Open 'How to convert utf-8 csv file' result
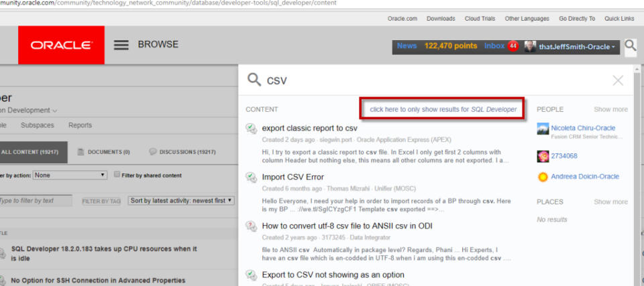This screenshot has width=644, height=286. [x=347, y=226]
